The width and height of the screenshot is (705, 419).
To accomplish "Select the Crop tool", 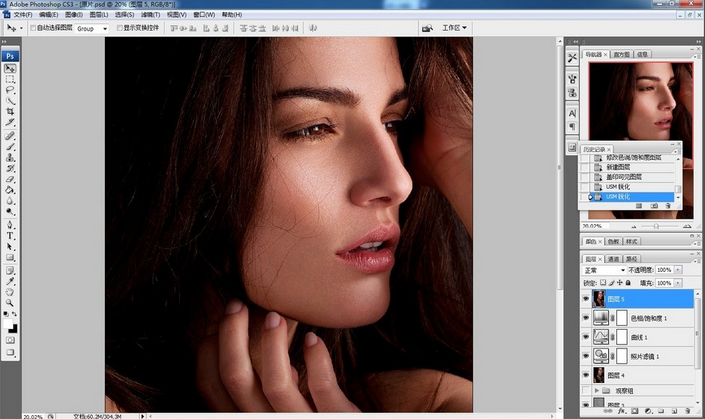I will click(x=10, y=111).
